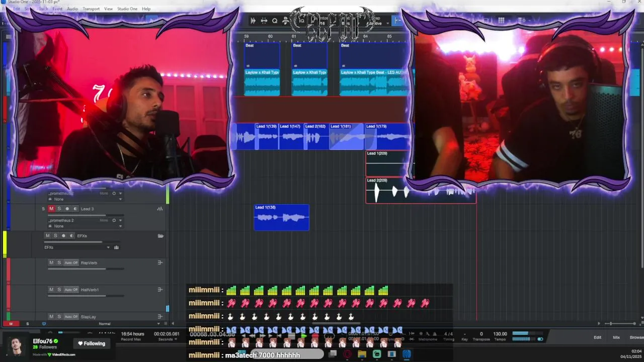Viewport: 644px width, 362px height.
Task: Open the Transport menu
Action: [91, 9]
